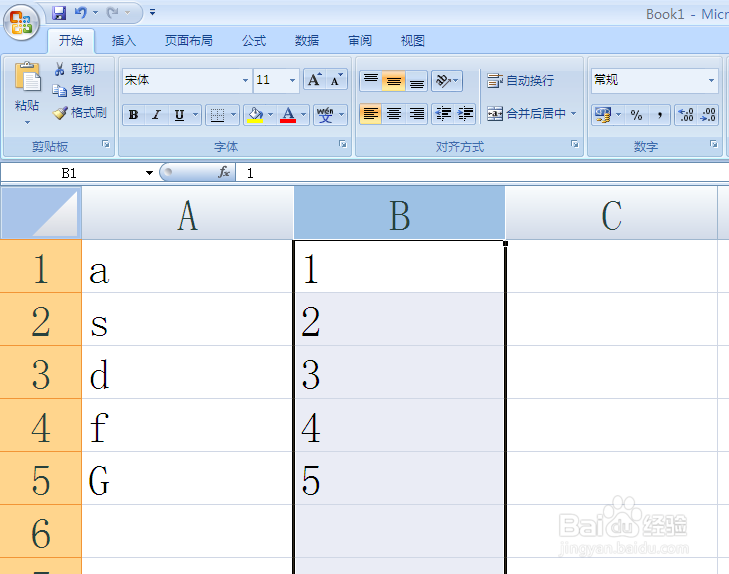This screenshot has width=729, height=574.
Task: Open the 审阅 ribbon tab
Action: tap(360, 41)
